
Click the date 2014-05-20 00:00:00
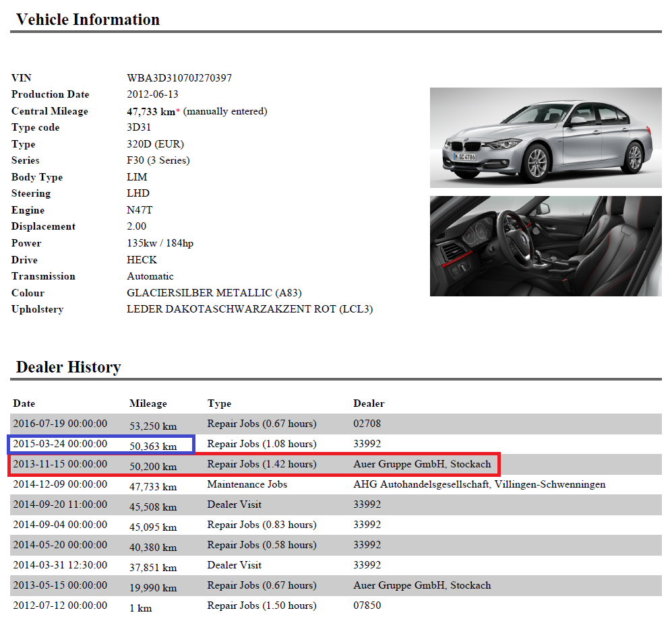coord(60,545)
